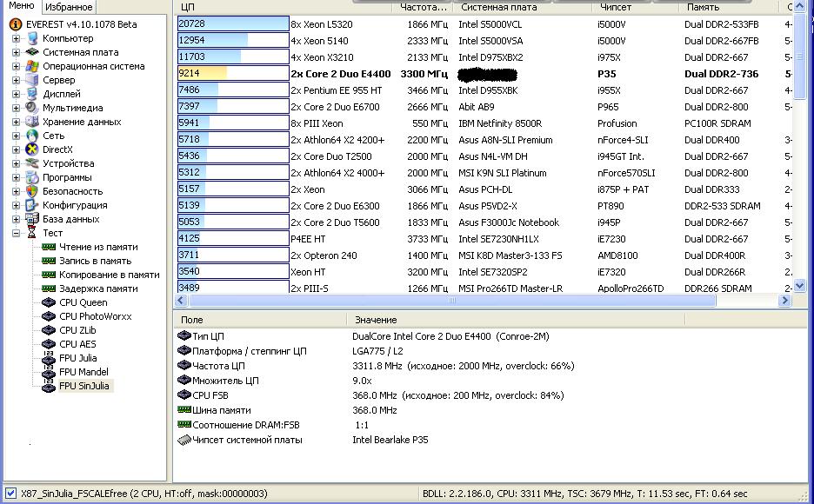Expand the Системная плата tree node
814x504 pixels.
[16, 52]
